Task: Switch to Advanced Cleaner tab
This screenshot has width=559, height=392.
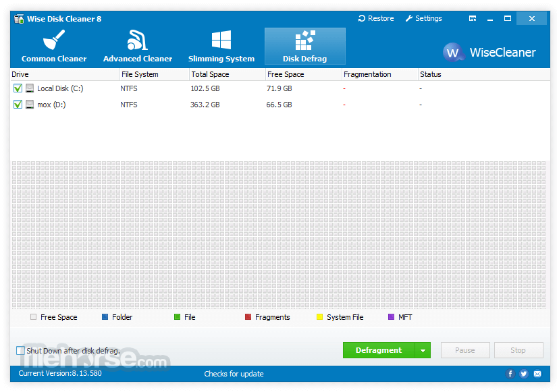Action: pos(138,47)
